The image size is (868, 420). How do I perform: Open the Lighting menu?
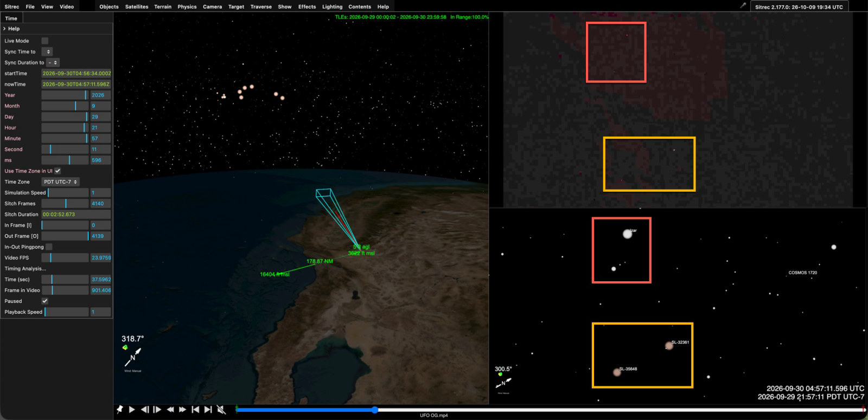(332, 7)
